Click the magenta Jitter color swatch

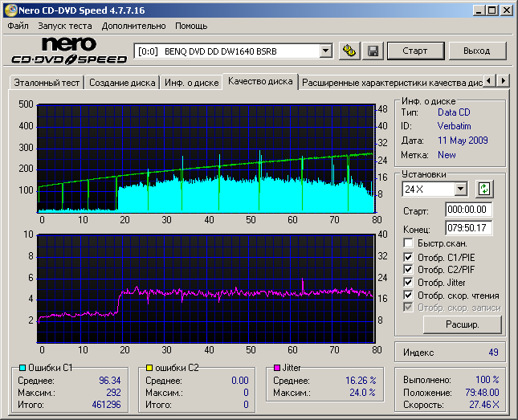coord(277,368)
